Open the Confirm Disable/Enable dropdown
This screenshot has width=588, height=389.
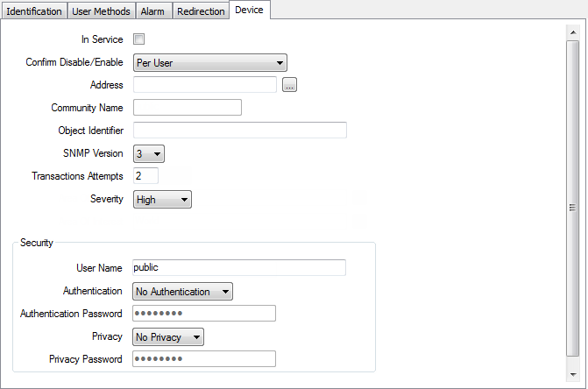coord(209,63)
